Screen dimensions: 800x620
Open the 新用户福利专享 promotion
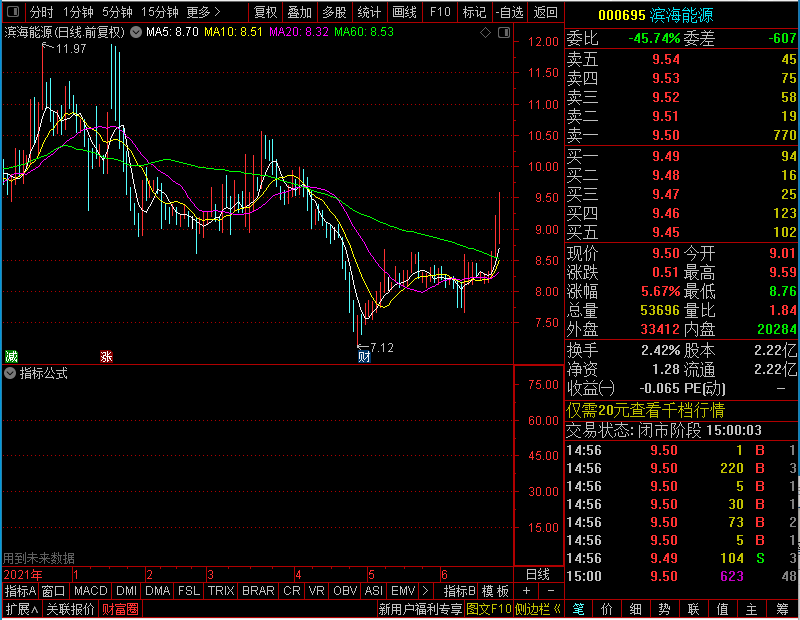[x=420, y=609]
